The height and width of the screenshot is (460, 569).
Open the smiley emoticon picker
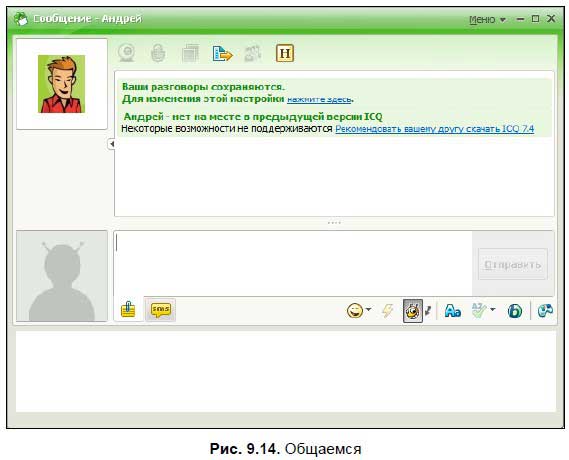[x=355, y=311]
